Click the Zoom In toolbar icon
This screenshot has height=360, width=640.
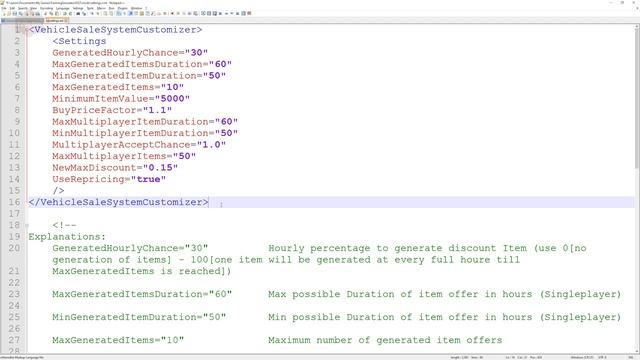92,13
